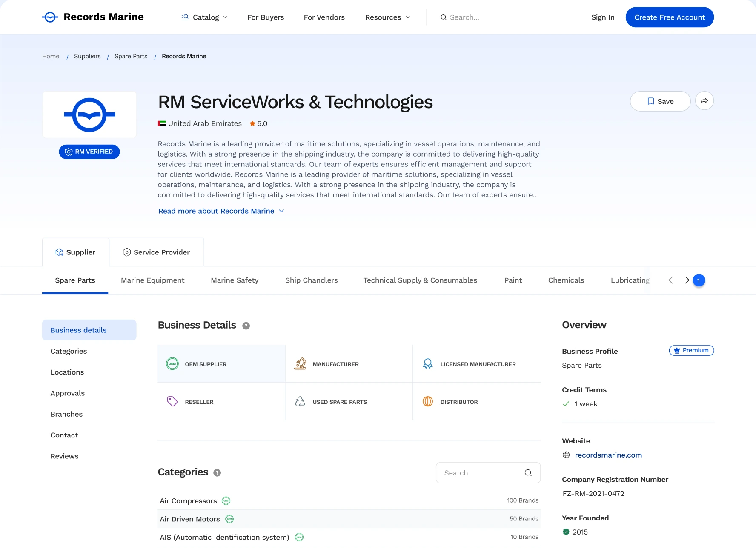Select the Distributor business type
The image size is (756, 549).
pos(477,402)
